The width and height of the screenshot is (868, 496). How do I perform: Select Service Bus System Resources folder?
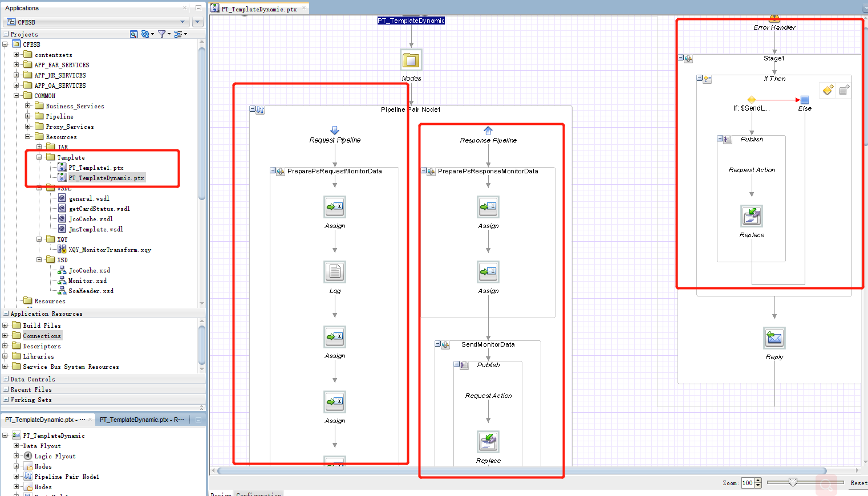71,367
